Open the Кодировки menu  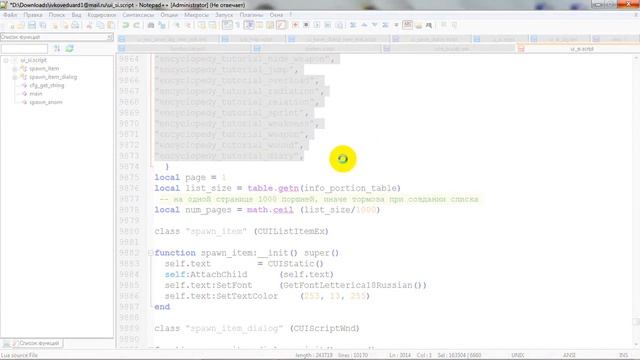coord(102,15)
